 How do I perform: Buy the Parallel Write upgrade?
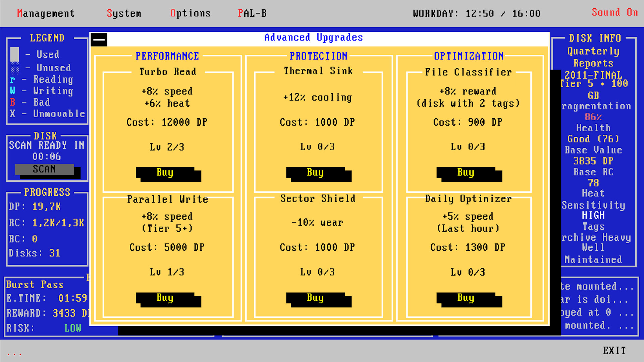pos(165,298)
